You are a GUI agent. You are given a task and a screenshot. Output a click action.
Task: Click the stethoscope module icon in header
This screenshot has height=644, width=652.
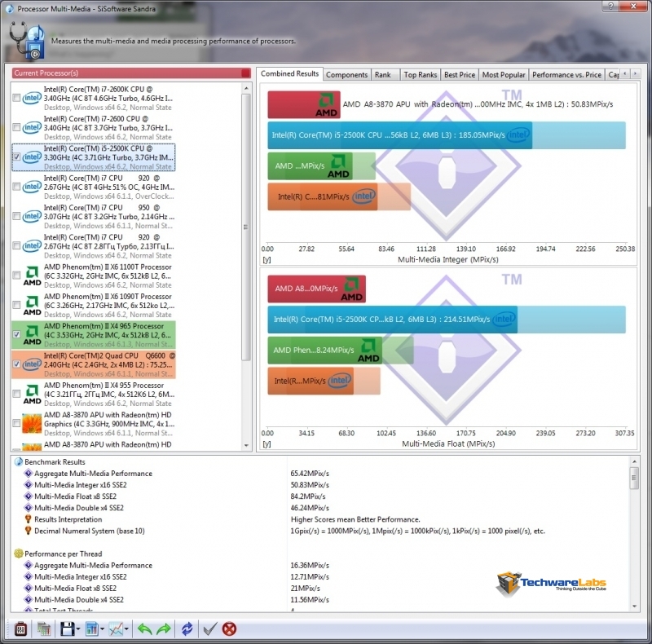click(x=26, y=41)
